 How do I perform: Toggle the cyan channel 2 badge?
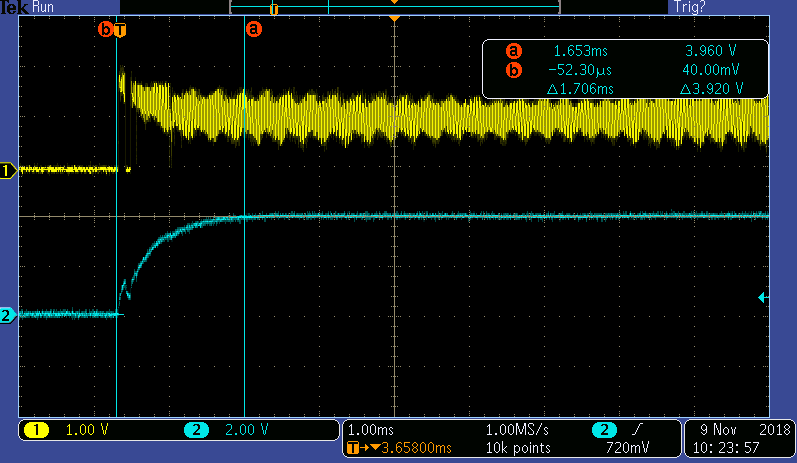coord(196,430)
